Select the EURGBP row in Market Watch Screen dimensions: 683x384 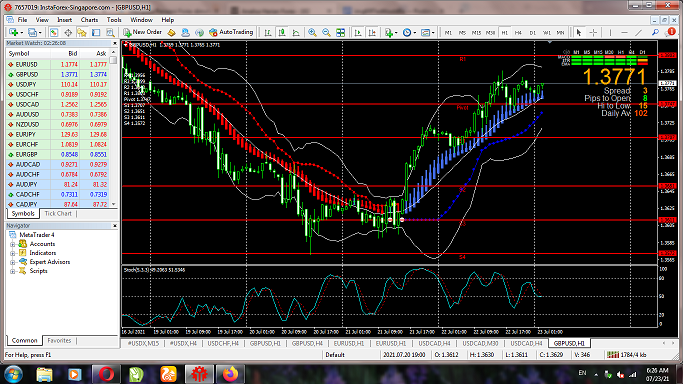57,155
